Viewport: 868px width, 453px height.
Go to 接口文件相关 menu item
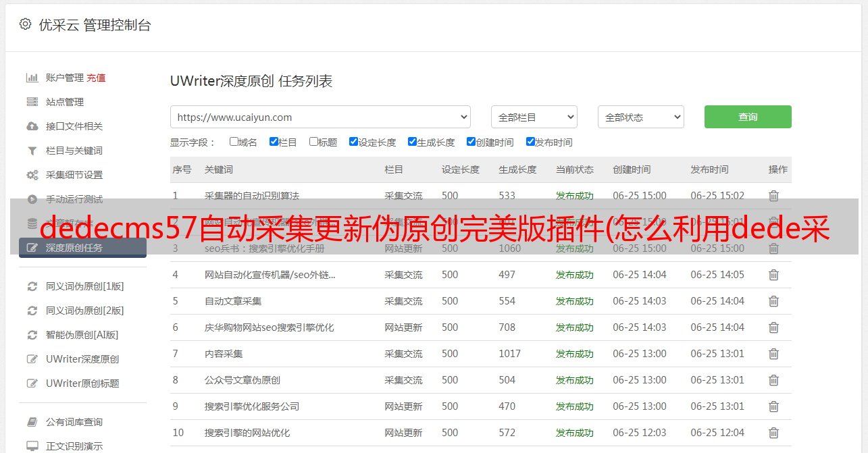(x=74, y=126)
